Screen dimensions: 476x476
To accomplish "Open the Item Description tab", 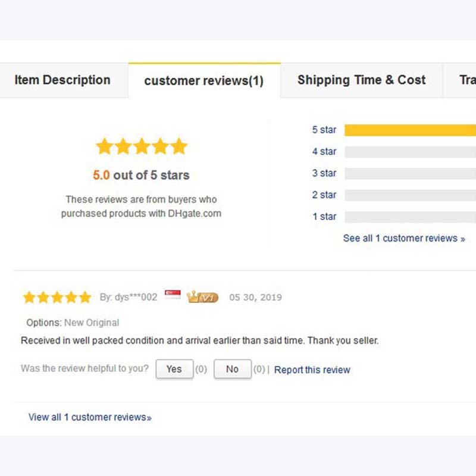I will click(62, 80).
